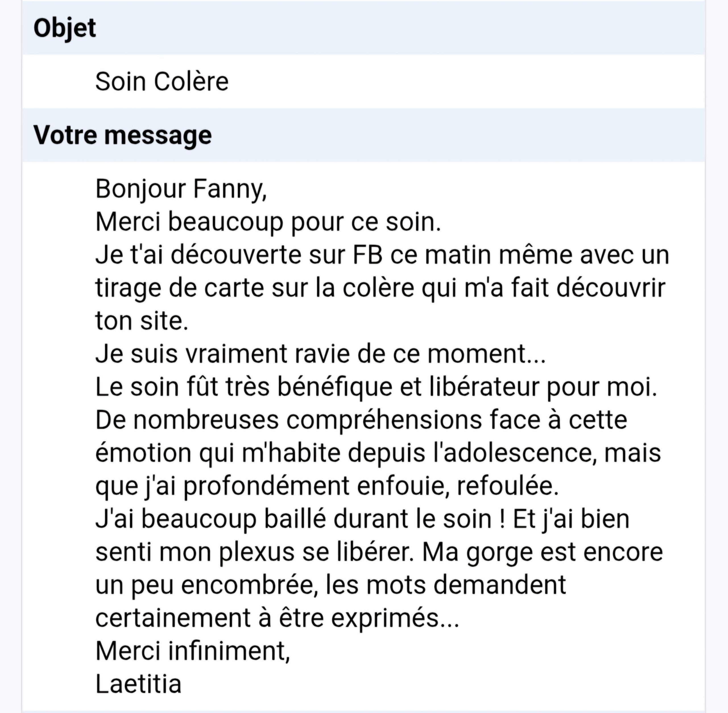Click the line starting "Le soin fût"
This screenshot has width=728, height=713.
pyautogui.click(x=376, y=387)
